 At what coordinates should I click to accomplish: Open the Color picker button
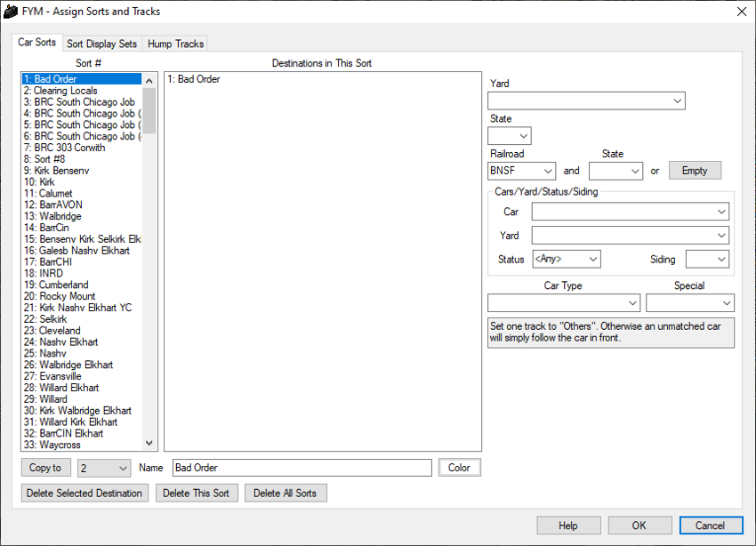(x=460, y=468)
